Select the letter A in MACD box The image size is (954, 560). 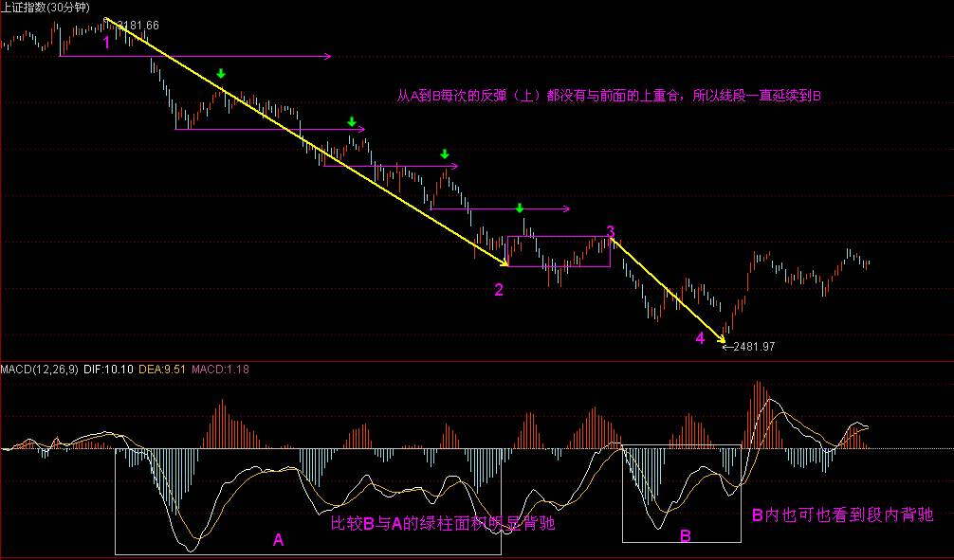pyautogui.click(x=278, y=540)
